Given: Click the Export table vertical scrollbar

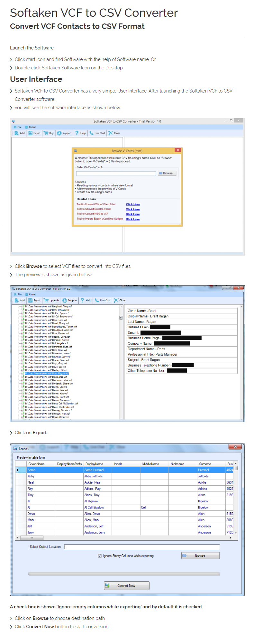Looking at the screenshot, I should [236, 498].
